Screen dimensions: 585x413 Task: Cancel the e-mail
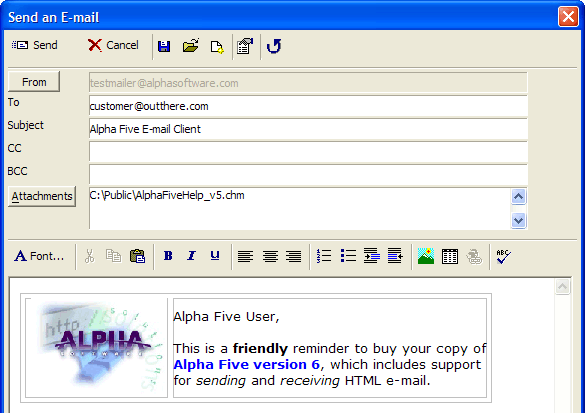coord(113,45)
